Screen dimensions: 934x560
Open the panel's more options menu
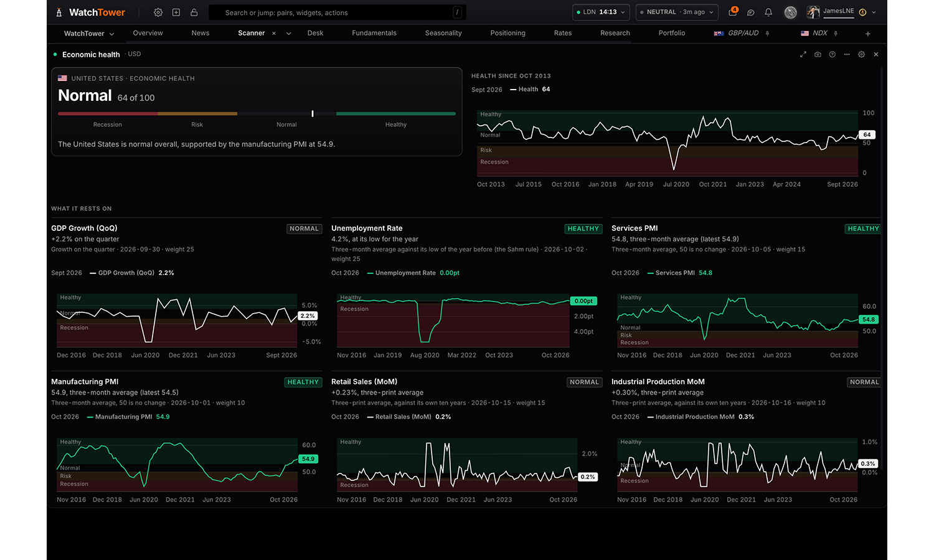click(x=847, y=55)
